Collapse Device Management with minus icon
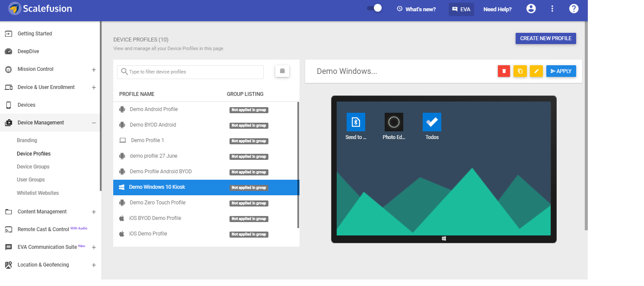Viewport: 644px width, 286px height. 94,123
